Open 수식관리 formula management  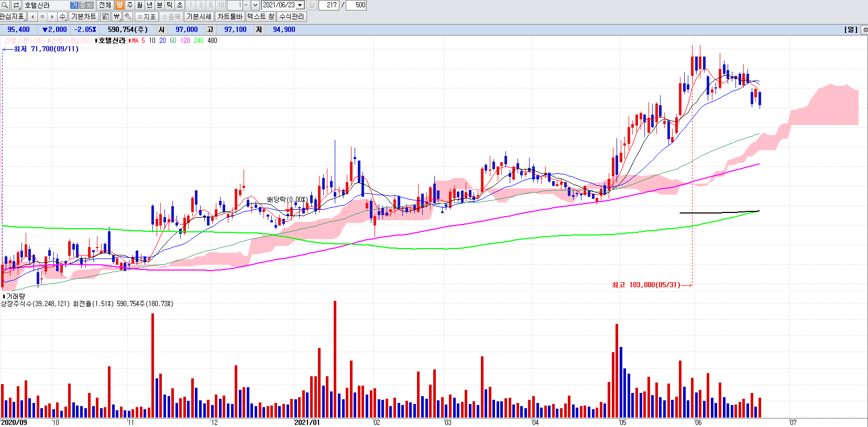291,17
